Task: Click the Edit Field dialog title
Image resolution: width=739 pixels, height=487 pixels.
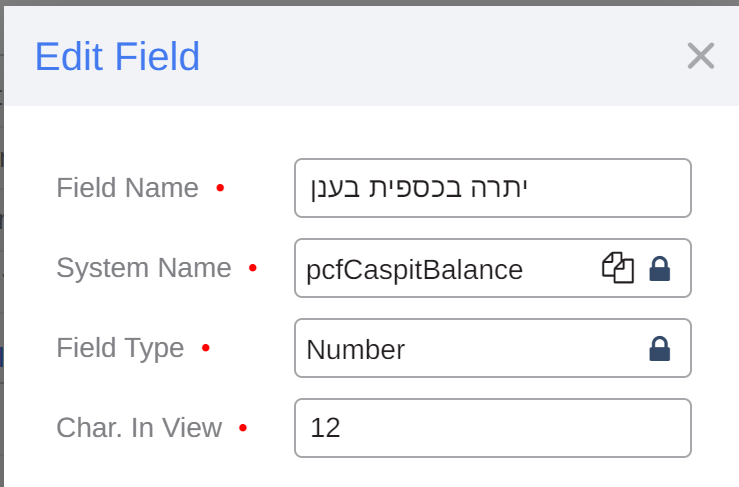Action: pyautogui.click(x=117, y=56)
